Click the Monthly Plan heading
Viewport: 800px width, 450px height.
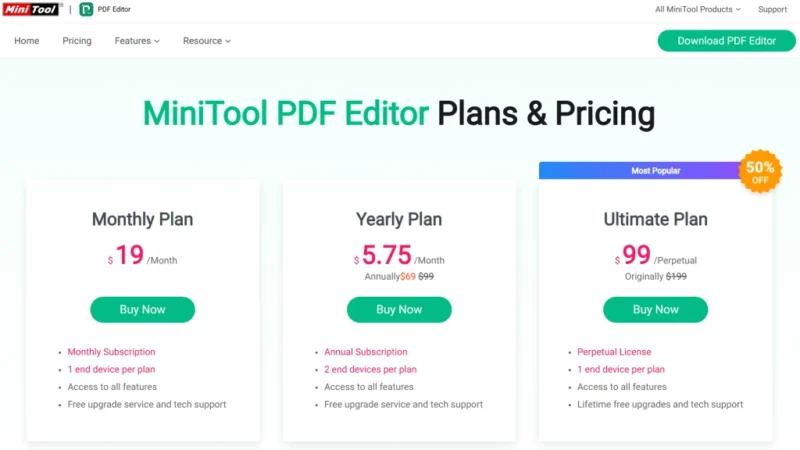point(142,219)
